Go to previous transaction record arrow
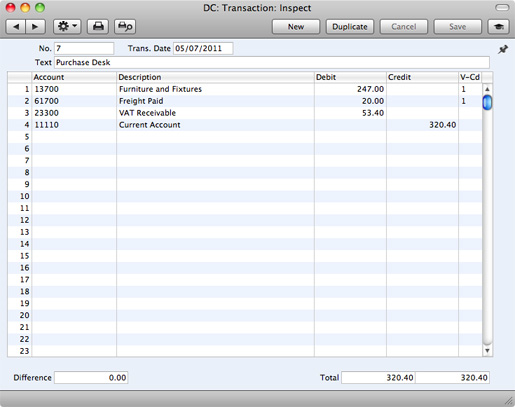Image resolution: width=515 pixels, height=407 pixels. (x=16, y=26)
